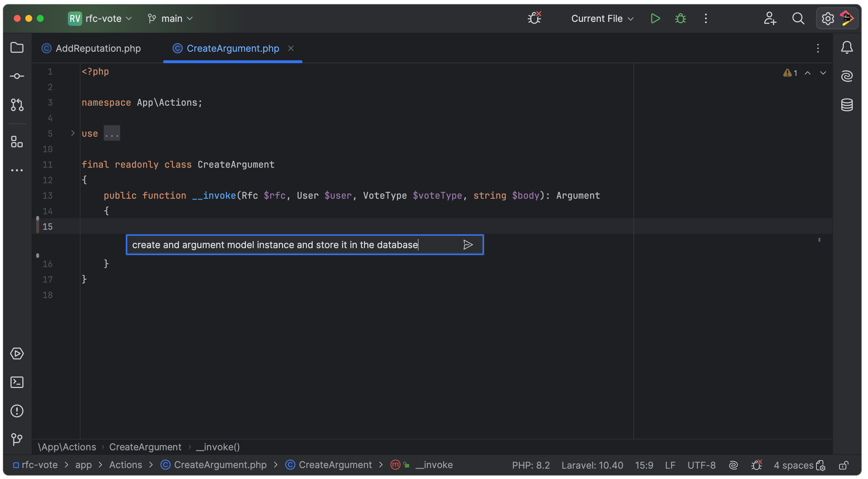Screen dimensions: 868x479
Task: Click UTF-8 encoding in status bar
Action: coord(701,465)
